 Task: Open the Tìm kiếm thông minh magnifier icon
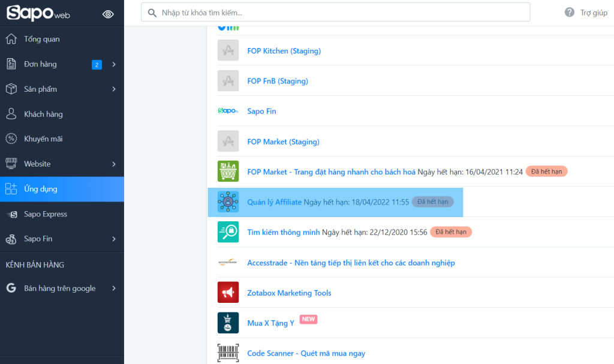pos(228,231)
